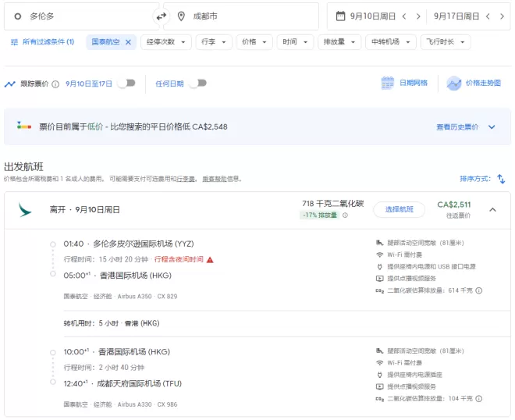
Task: Open the 价格 price dropdown
Action: (x=254, y=42)
